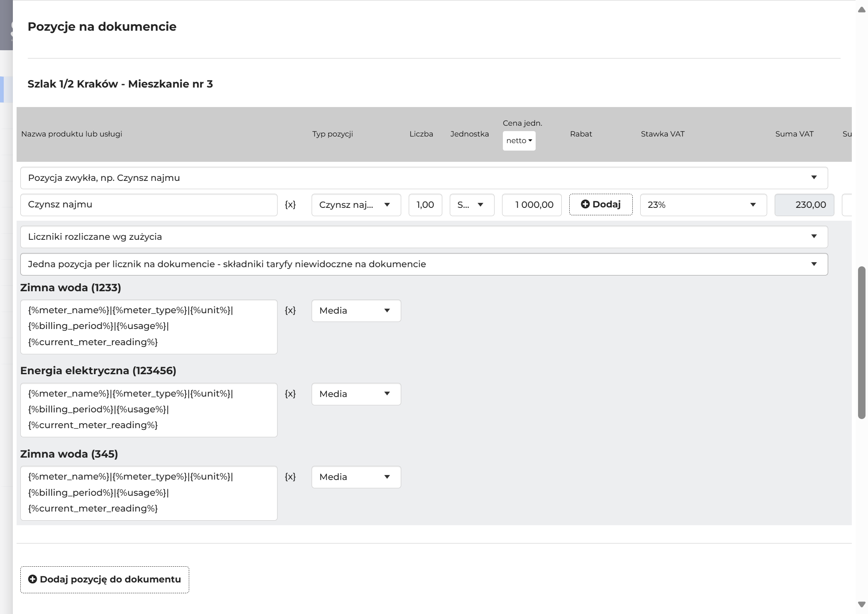Image resolution: width=868 pixels, height=614 pixels.
Task: Edit the unit price field 1 000,00
Action: [x=532, y=205]
